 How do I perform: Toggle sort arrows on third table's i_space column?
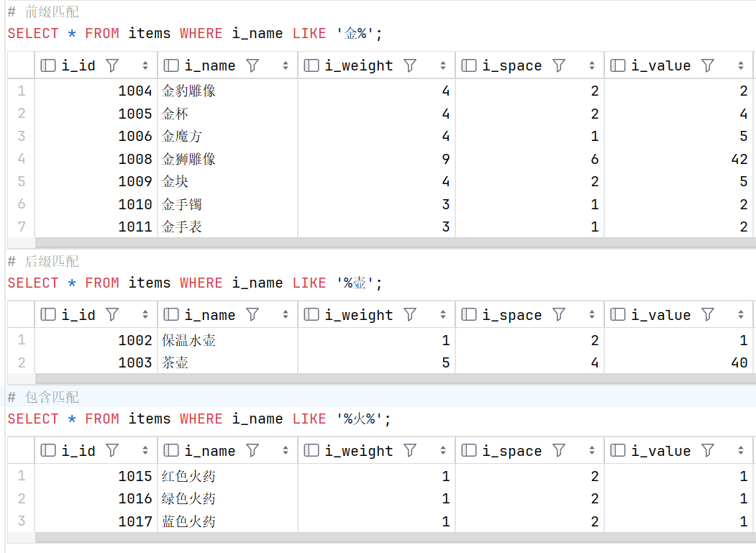592,451
